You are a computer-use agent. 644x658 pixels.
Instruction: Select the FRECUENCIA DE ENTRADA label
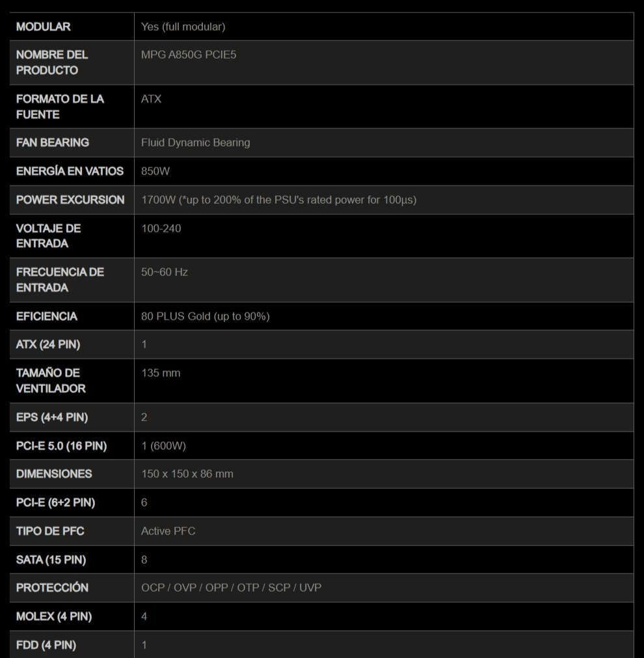pyautogui.click(x=60, y=279)
